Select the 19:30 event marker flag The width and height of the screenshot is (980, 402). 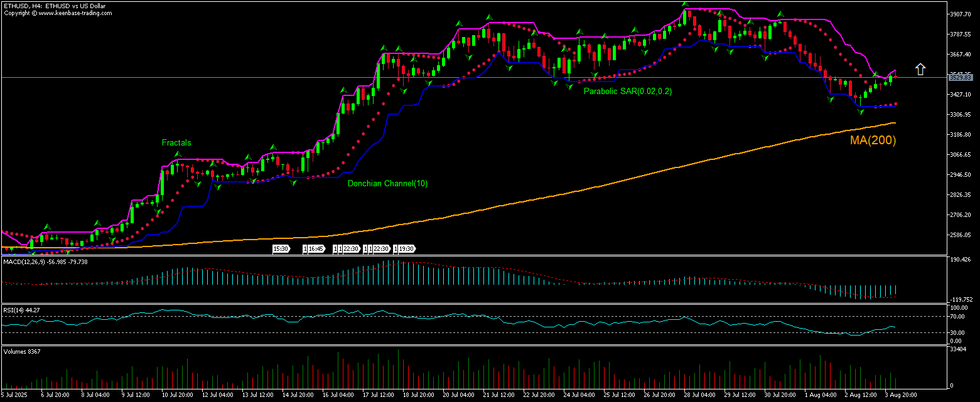point(407,249)
